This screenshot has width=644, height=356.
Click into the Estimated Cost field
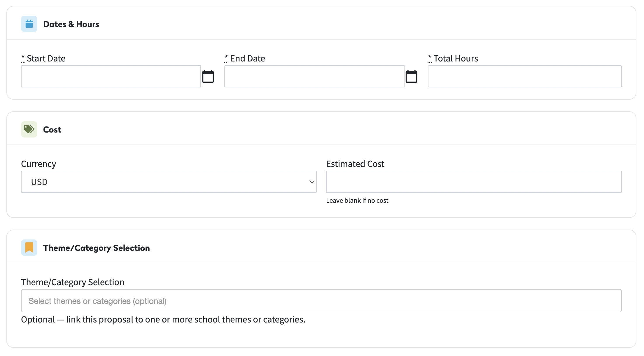click(474, 182)
